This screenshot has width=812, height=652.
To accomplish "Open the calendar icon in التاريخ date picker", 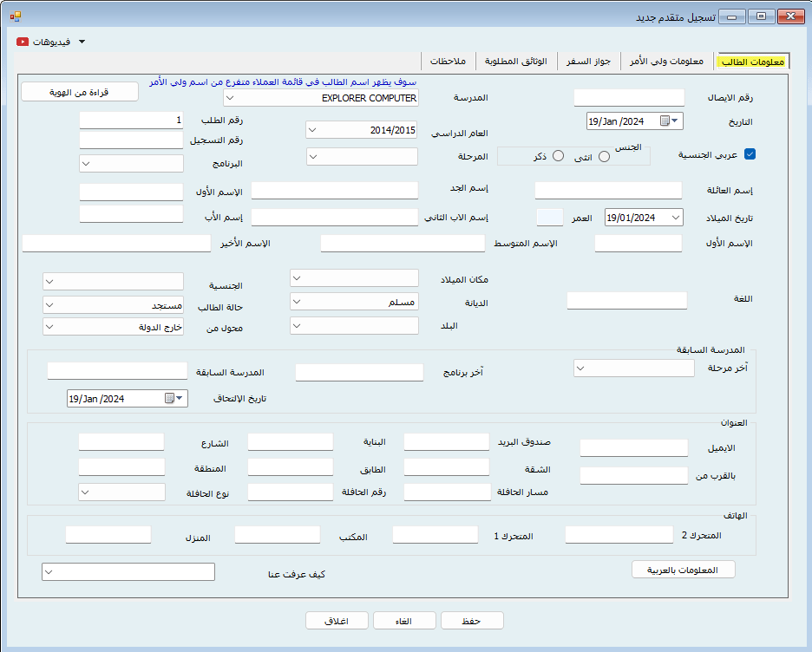I will click(x=665, y=121).
